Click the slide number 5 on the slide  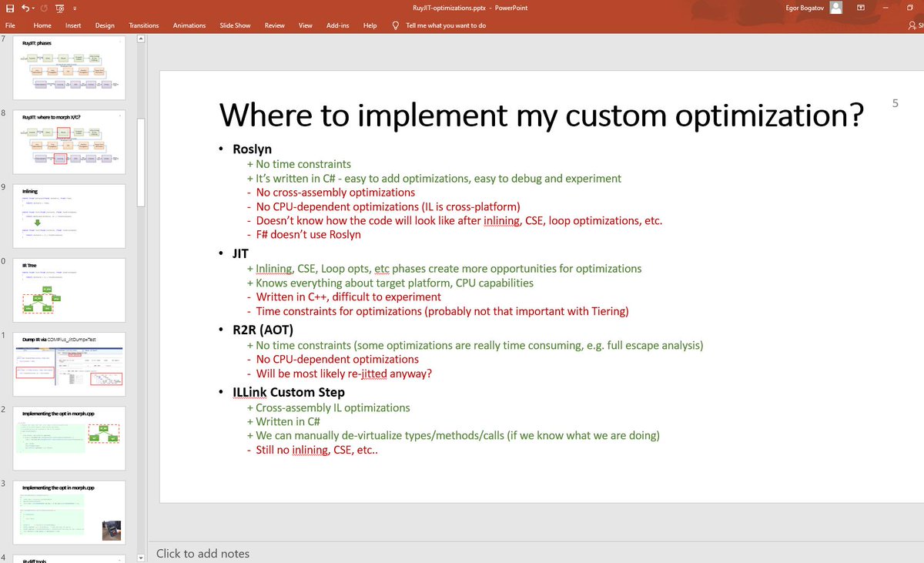point(895,103)
